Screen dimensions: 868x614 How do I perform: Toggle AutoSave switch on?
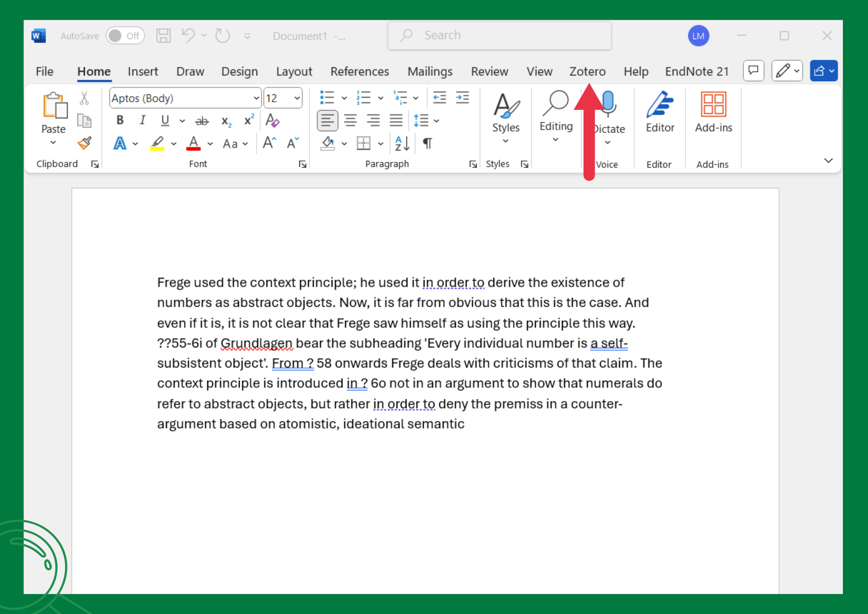(x=125, y=36)
